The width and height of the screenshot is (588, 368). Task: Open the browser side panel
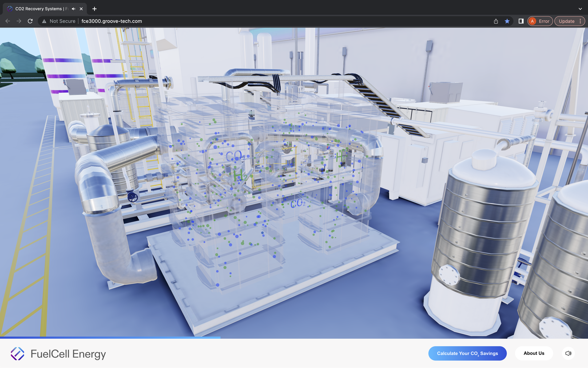click(521, 21)
